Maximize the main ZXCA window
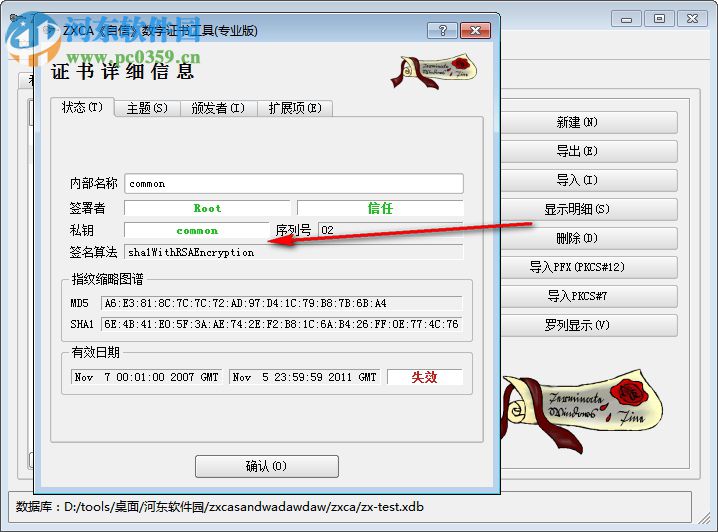The width and height of the screenshot is (718, 532). (x=659, y=19)
